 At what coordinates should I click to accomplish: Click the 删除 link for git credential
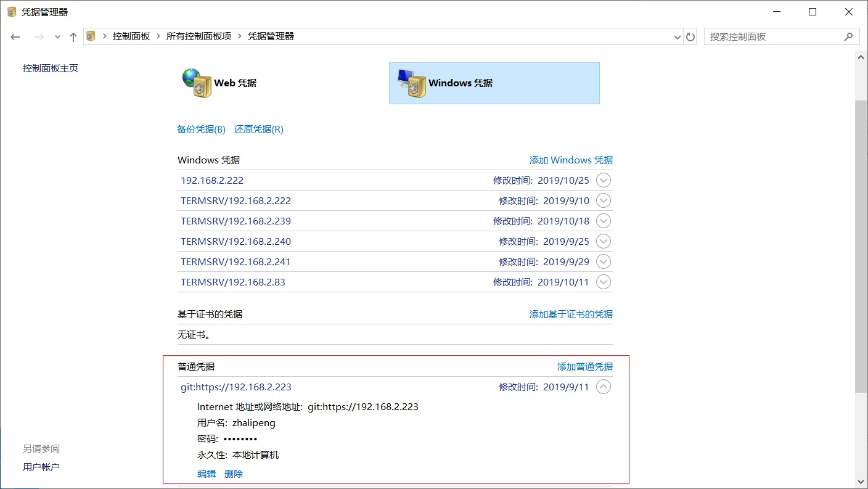[234, 474]
